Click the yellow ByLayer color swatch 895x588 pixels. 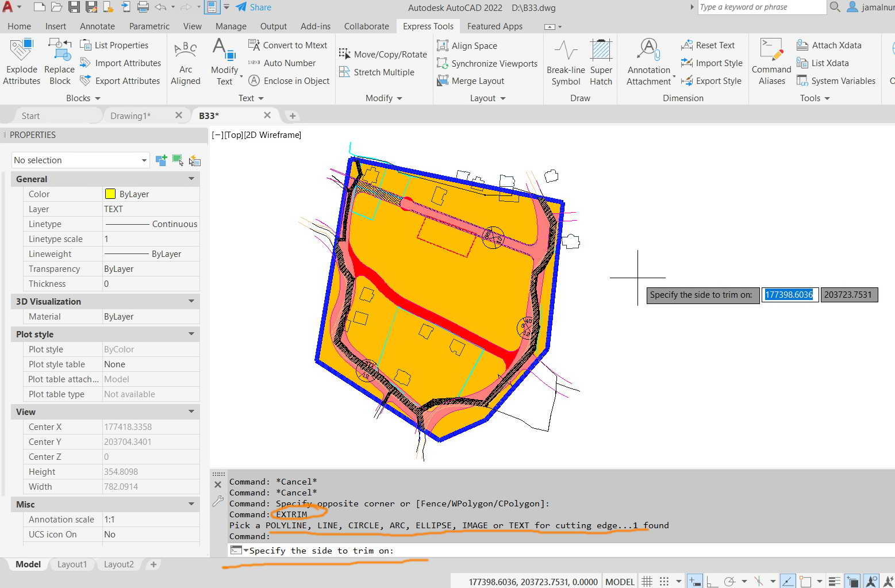pos(110,194)
